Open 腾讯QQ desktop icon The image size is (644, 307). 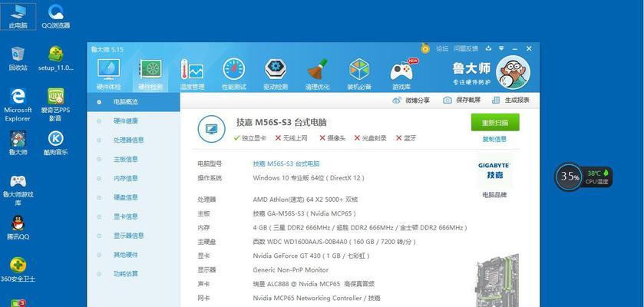[x=18, y=228]
